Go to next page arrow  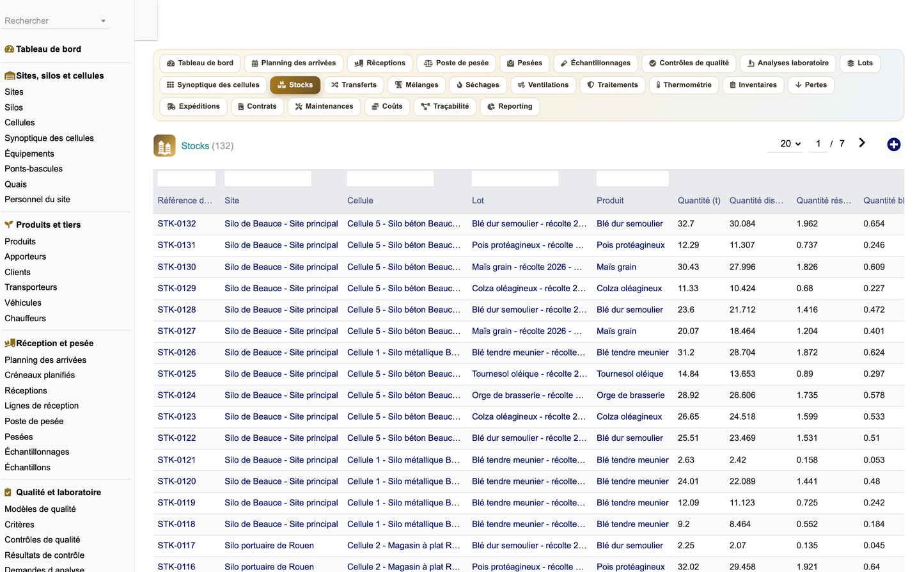[x=862, y=143]
